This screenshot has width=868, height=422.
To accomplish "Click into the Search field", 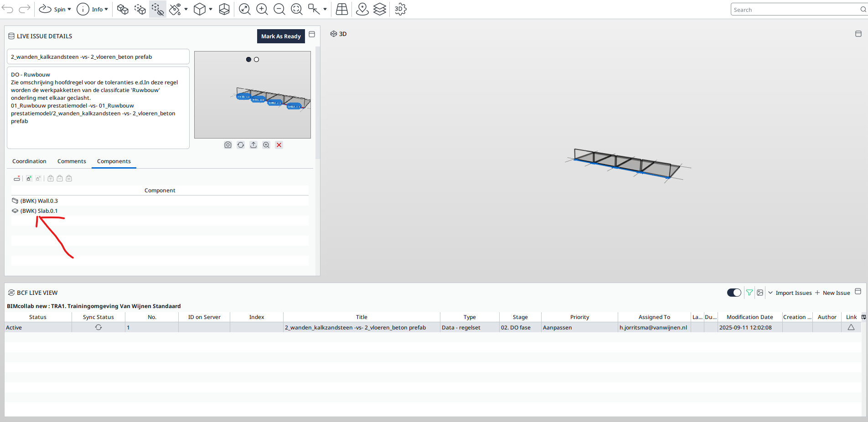I will [796, 10].
